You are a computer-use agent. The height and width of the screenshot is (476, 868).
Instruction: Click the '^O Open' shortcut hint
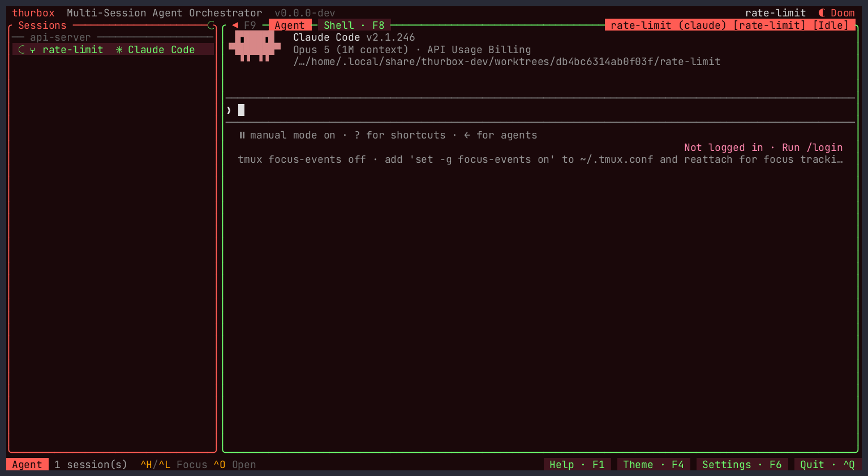click(235, 465)
